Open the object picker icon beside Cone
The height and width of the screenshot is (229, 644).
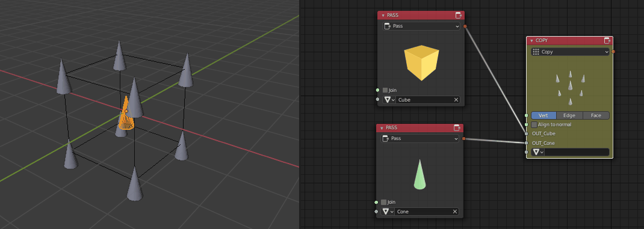388,212
